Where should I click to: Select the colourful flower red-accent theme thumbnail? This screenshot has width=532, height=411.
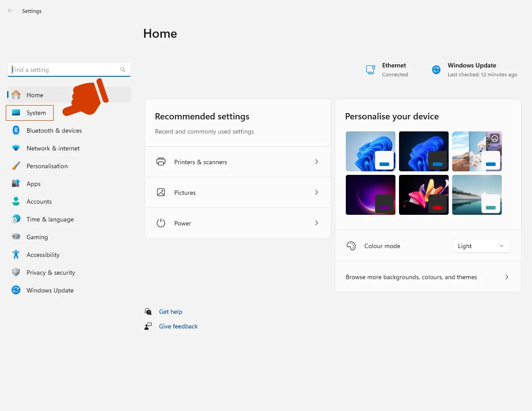pos(424,195)
